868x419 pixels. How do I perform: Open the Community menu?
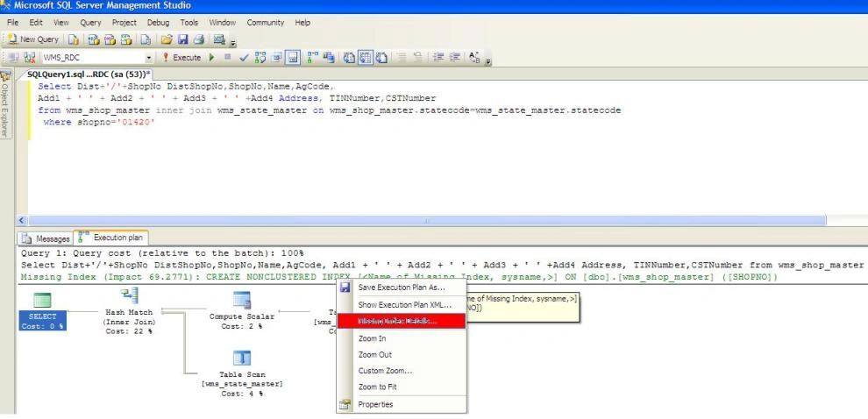coord(265,23)
